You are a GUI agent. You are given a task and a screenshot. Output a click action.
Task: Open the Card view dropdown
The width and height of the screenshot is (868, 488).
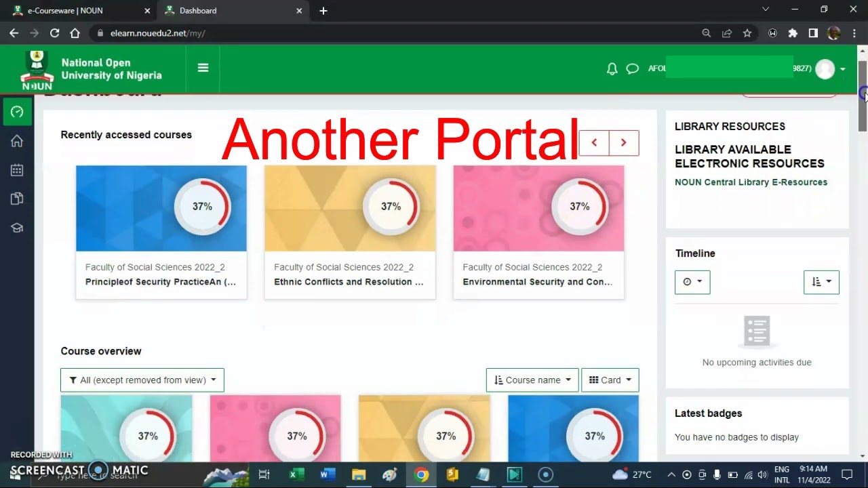[x=610, y=380]
